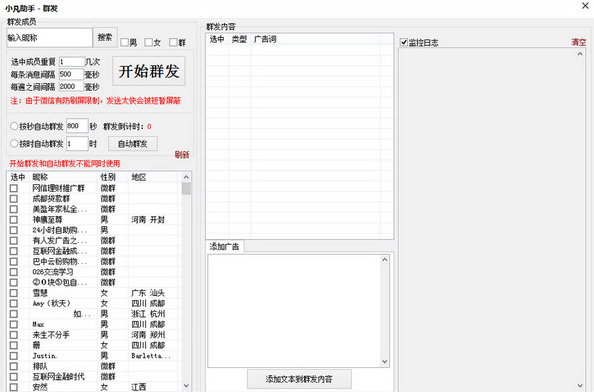Click monitor log scroll up arrow
This screenshot has height=392, width=594.
pyautogui.click(x=580, y=54)
